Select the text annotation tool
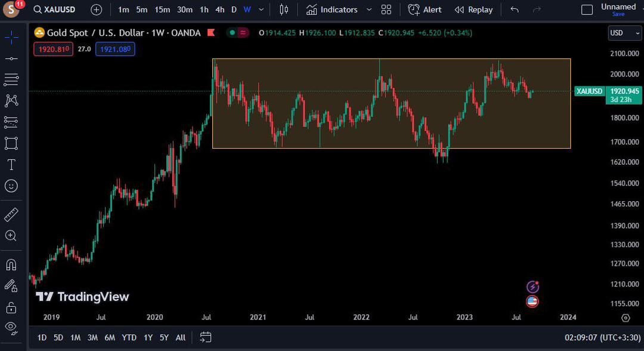Image resolution: width=644 pixels, height=351 pixels. 11,165
